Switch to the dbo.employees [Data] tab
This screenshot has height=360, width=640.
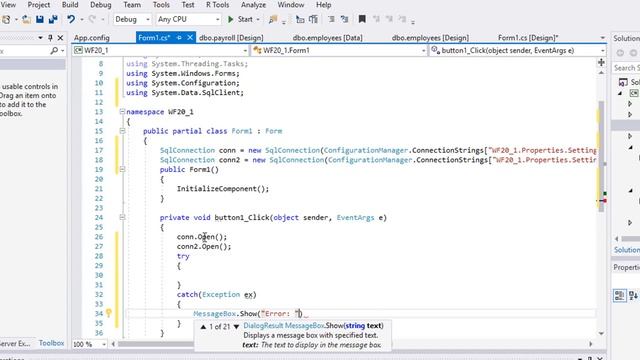click(327, 38)
